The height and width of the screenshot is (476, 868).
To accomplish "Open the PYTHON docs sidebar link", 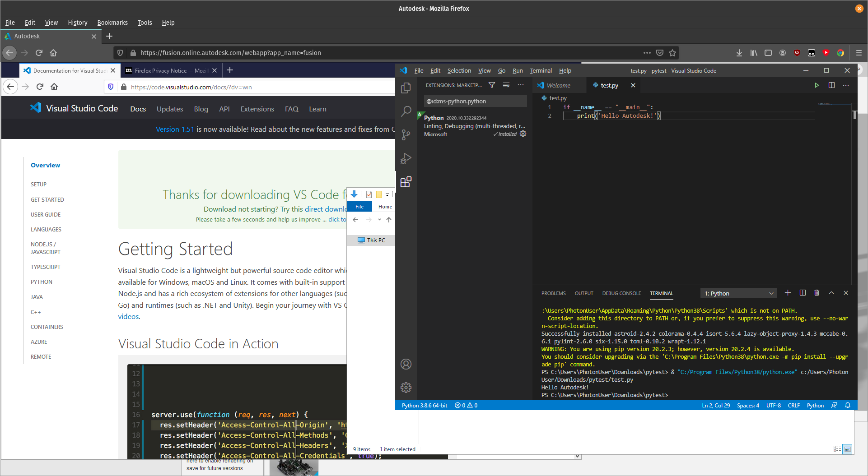I will (42, 282).
